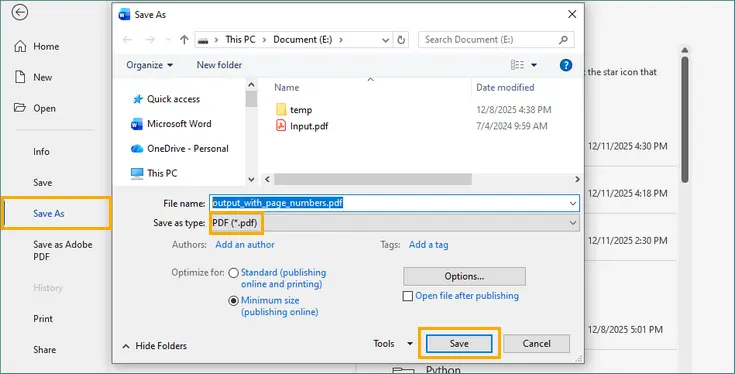735x374 pixels.
Task: Click Add an author link
Action: tap(245, 245)
